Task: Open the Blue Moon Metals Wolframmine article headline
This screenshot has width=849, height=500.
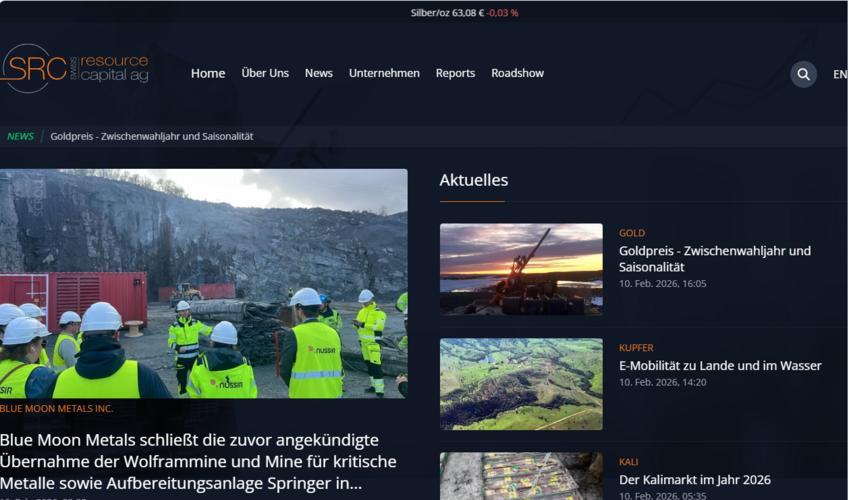Action: click(198, 462)
